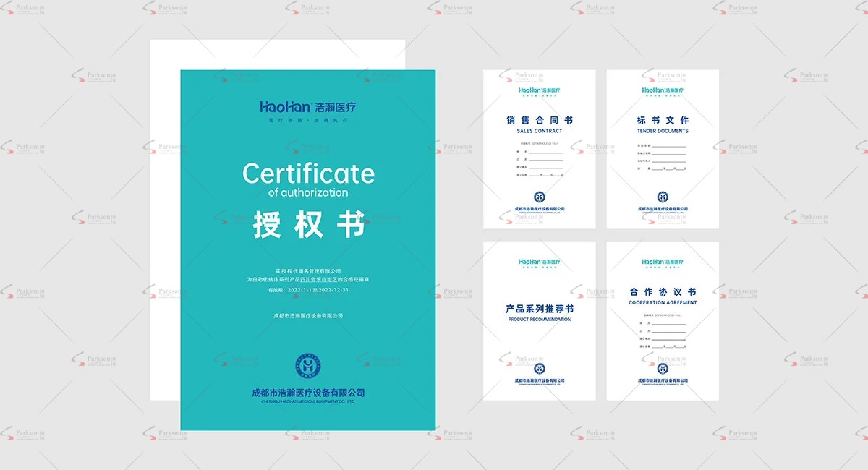The width and height of the screenshot is (868, 470).
Task: Select the "COOPERATION AGREEMENT" subtitle
Action: tap(663, 303)
